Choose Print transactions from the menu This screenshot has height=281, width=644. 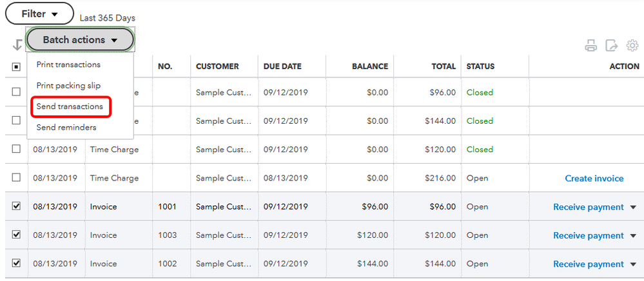pyautogui.click(x=68, y=64)
